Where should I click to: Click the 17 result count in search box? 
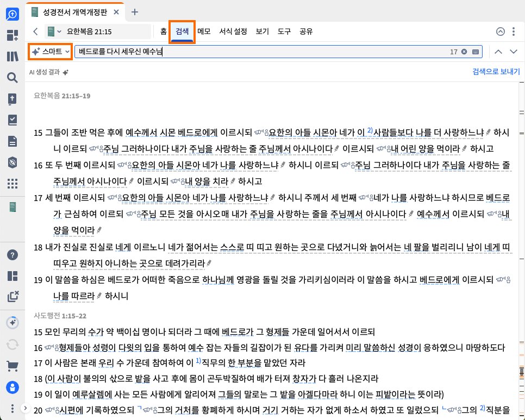click(x=453, y=52)
